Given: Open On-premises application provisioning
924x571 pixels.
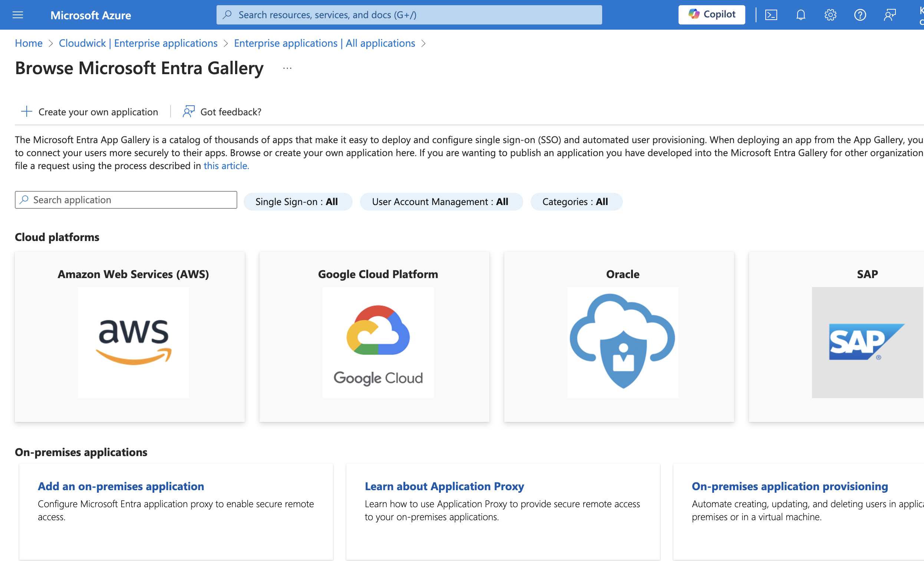Looking at the screenshot, I should (789, 486).
